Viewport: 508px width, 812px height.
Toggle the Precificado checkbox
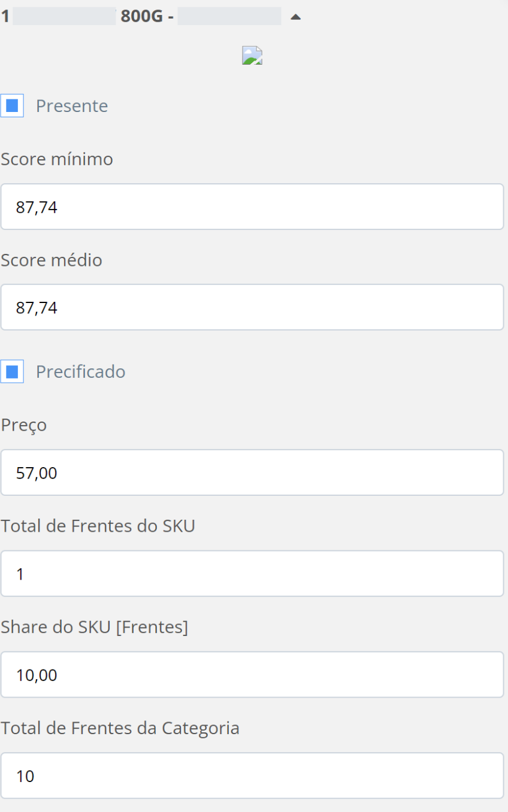point(12,372)
